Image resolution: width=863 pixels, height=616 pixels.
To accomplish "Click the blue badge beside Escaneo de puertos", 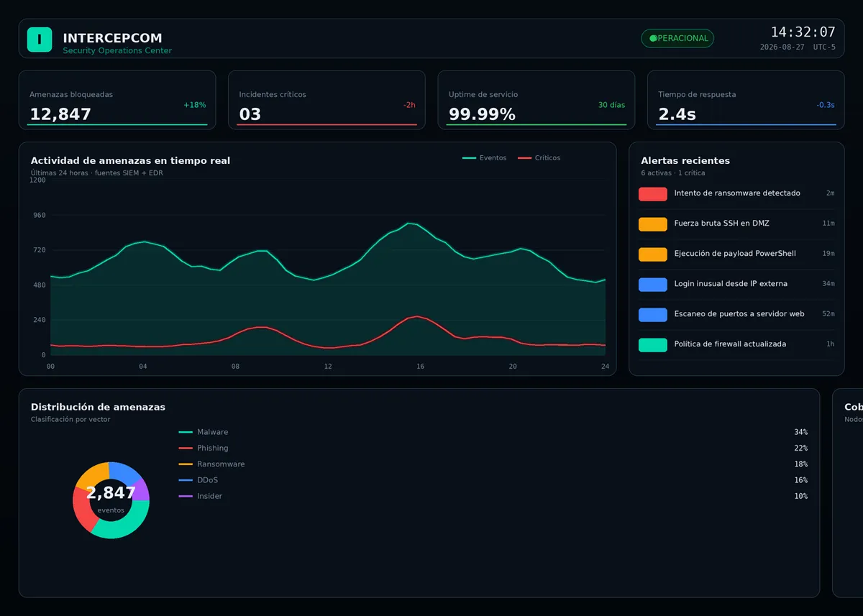I will pos(652,314).
